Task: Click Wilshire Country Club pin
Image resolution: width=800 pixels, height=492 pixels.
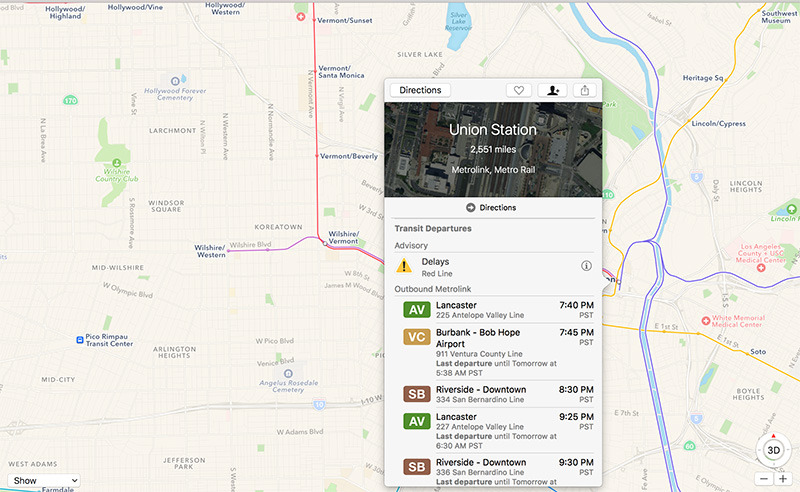Action: coord(117,163)
